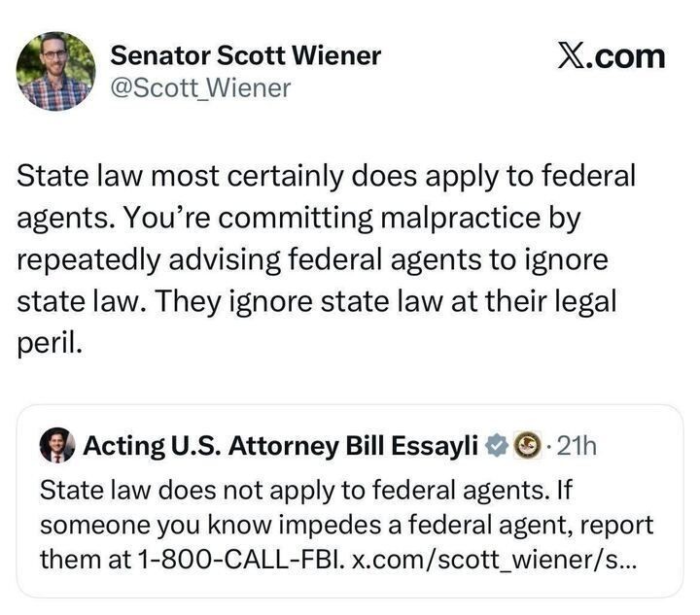Viewport: 700px width, 615px height.
Task: Click the @Scott_Wiener handle
Action: (x=202, y=87)
